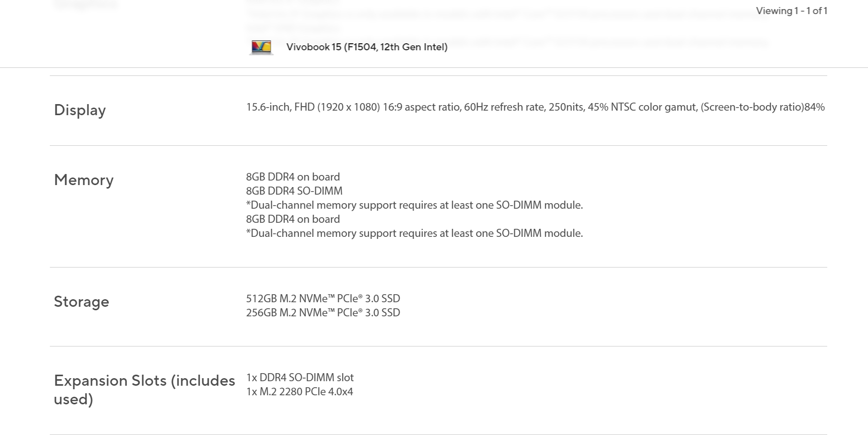Click the first "8GB DDR4 on board" line
The image size is (868, 435).
point(293,177)
